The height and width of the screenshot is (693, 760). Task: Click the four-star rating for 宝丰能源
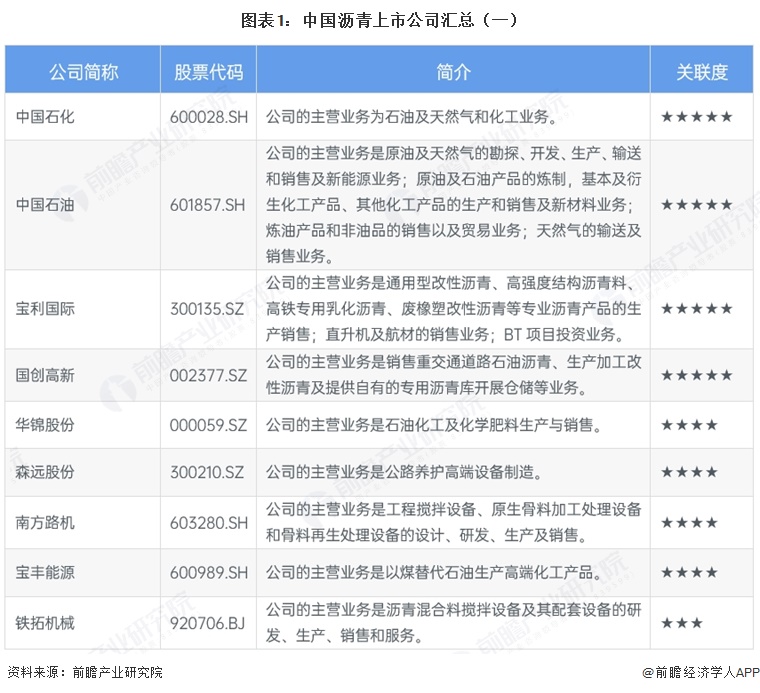tap(689, 572)
